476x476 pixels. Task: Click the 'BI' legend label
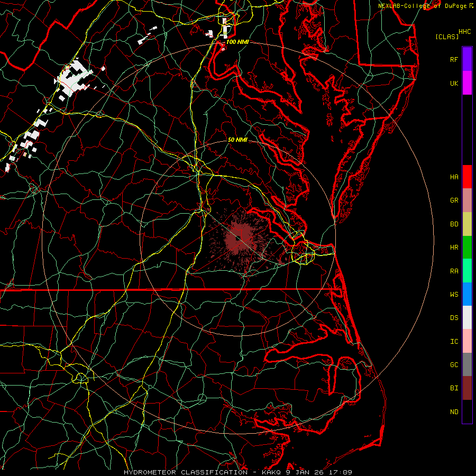click(x=454, y=388)
